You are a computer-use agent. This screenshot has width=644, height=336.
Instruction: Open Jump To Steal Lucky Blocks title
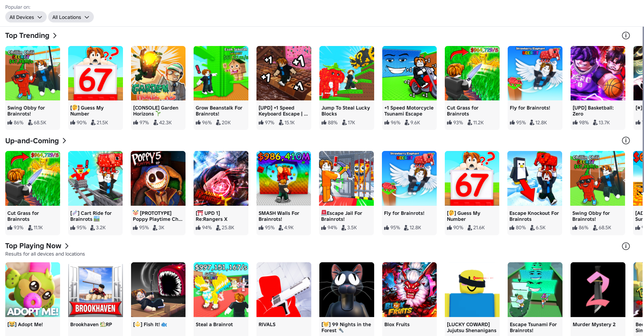(346, 111)
